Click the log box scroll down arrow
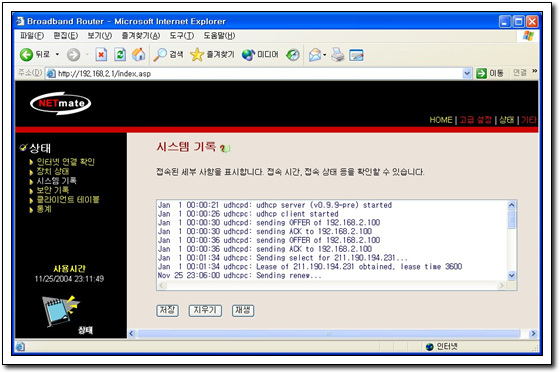This screenshot has height=373, width=560. [x=511, y=275]
